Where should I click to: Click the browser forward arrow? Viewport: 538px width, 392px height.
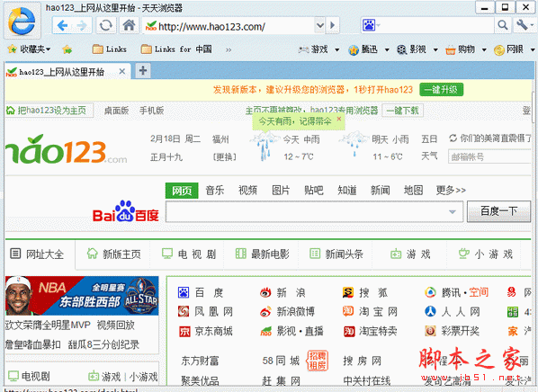[x=82, y=25]
